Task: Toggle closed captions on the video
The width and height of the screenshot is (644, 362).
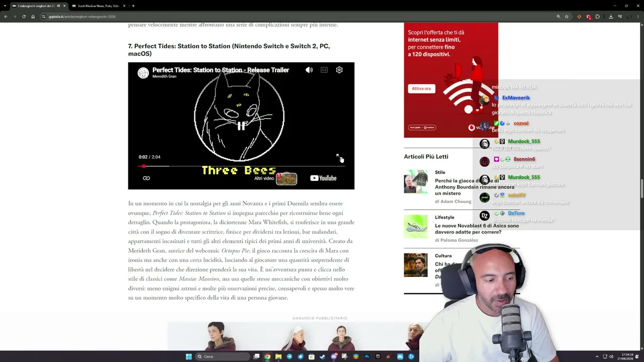Action: point(324,70)
